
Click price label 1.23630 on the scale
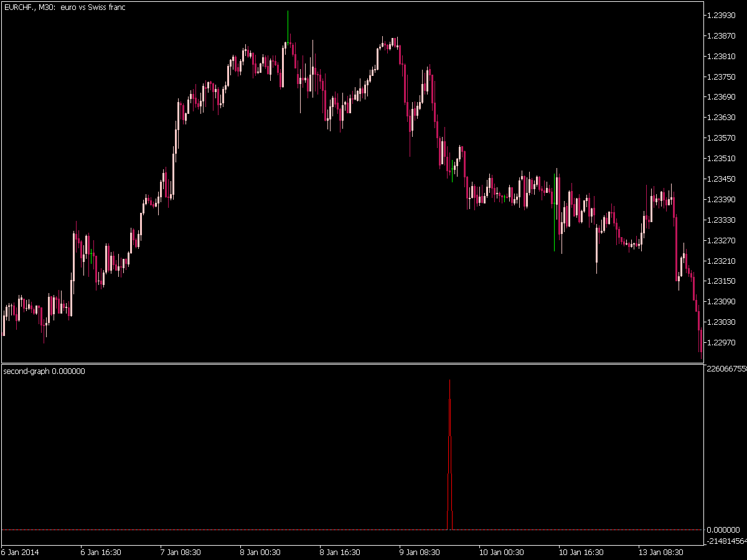[721, 117]
